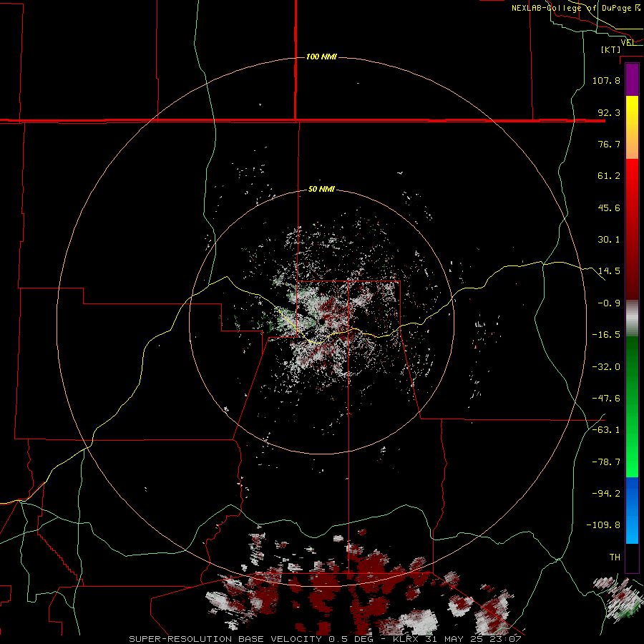The width and height of the screenshot is (644, 644).
Task: Pick the purple segment of the velocity scale
Action: click(632, 79)
